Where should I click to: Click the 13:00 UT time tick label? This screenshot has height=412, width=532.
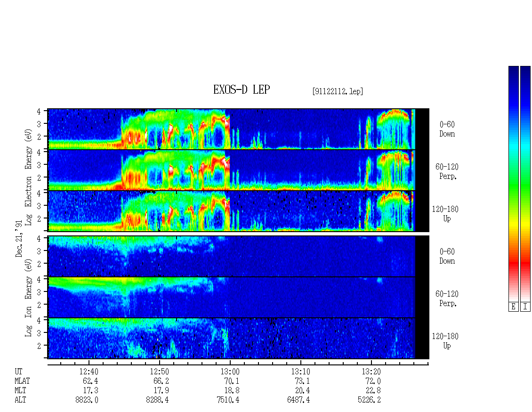click(x=230, y=372)
